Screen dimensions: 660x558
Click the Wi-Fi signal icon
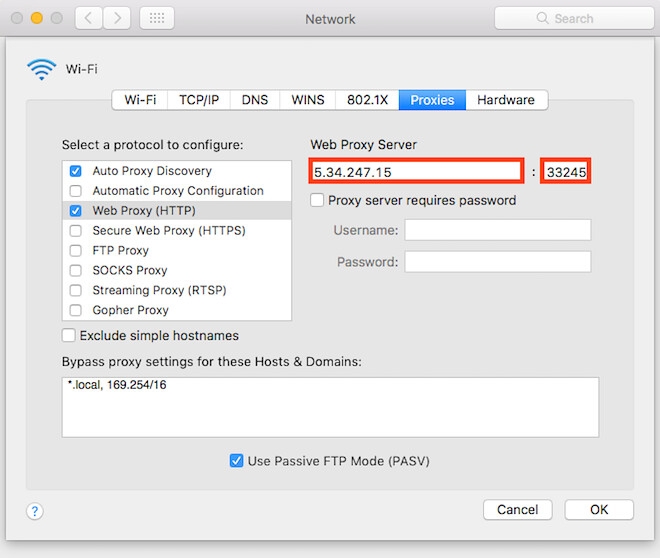point(41,69)
